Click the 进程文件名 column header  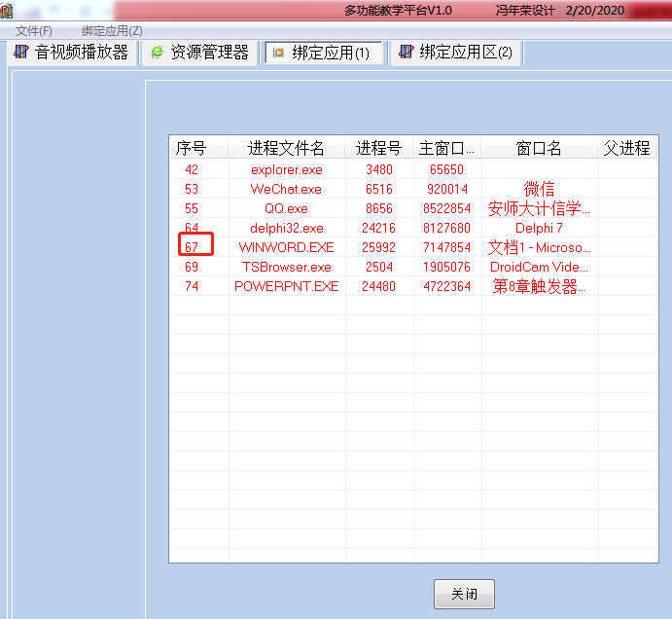(286, 148)
